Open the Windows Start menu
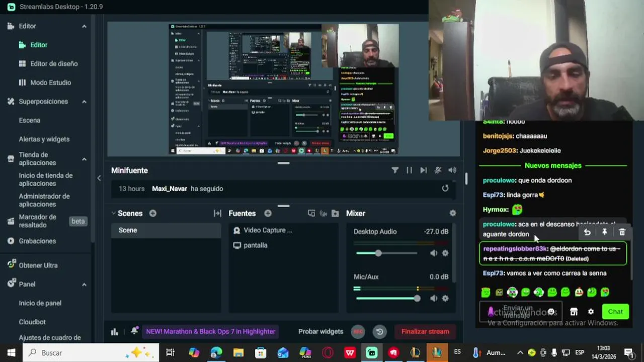The image size is (644, 362). coord(11,352)
